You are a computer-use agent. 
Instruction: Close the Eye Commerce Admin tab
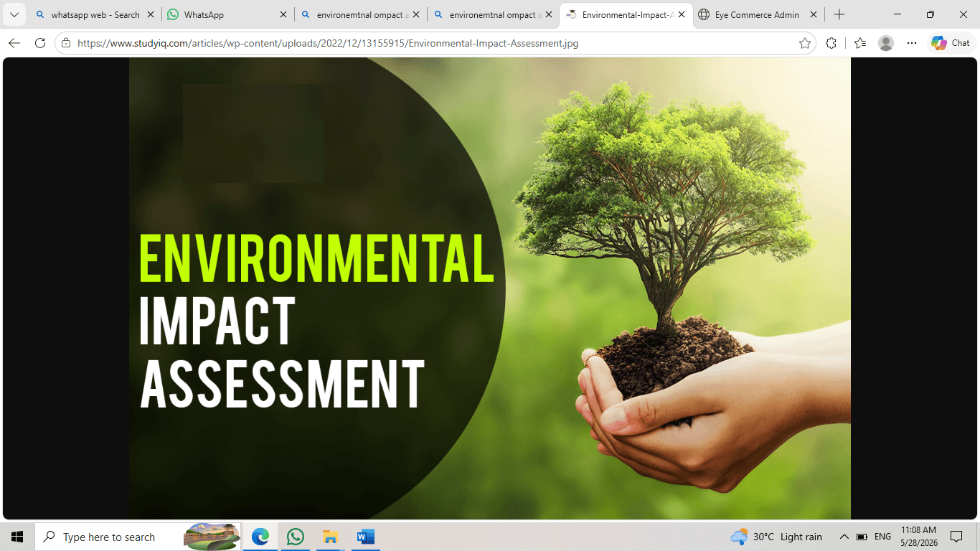814,14
